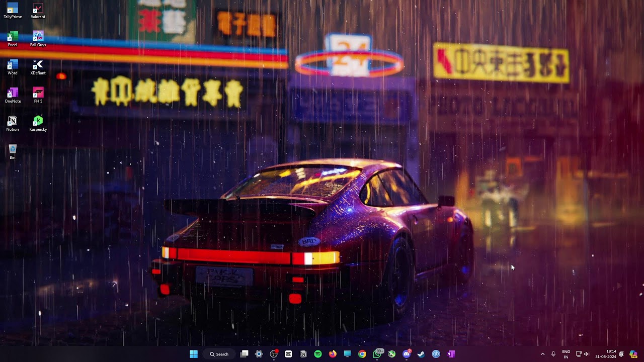The width and height of the screenshot is (644, 362).
Task: Open the taskbar Search box
Action: 219,354
